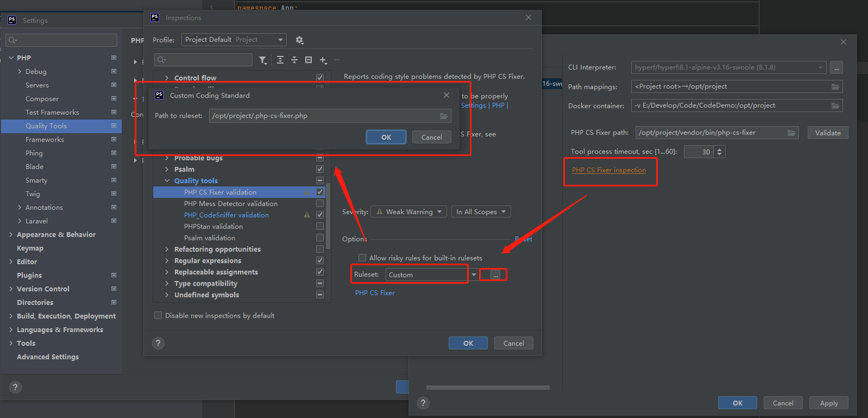Image resolution: width=868 pixels, height=418 pixels.
Task: Click the inspections search field
Action: tap(203, 60)
